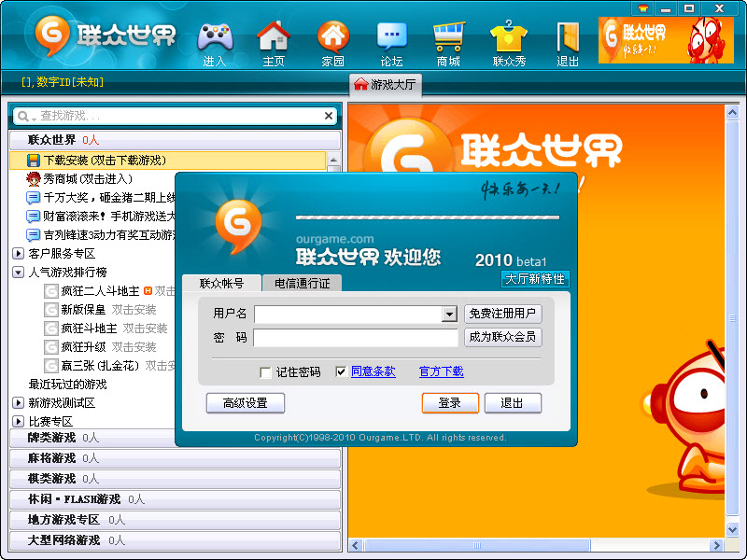Screen dimensions: 747x560
Task: Select the 游戏大厅 tab
Action: point(386,84)
